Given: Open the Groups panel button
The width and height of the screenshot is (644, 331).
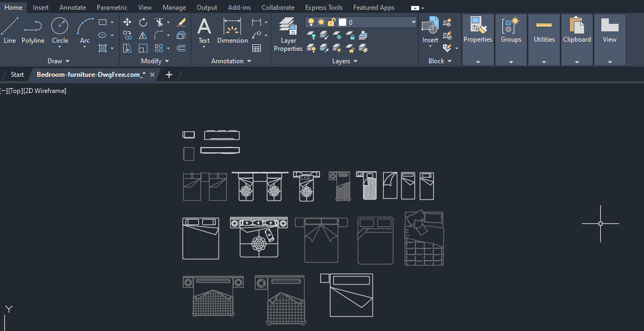Looking at the screenshot, I should click(x=511, y=39).
